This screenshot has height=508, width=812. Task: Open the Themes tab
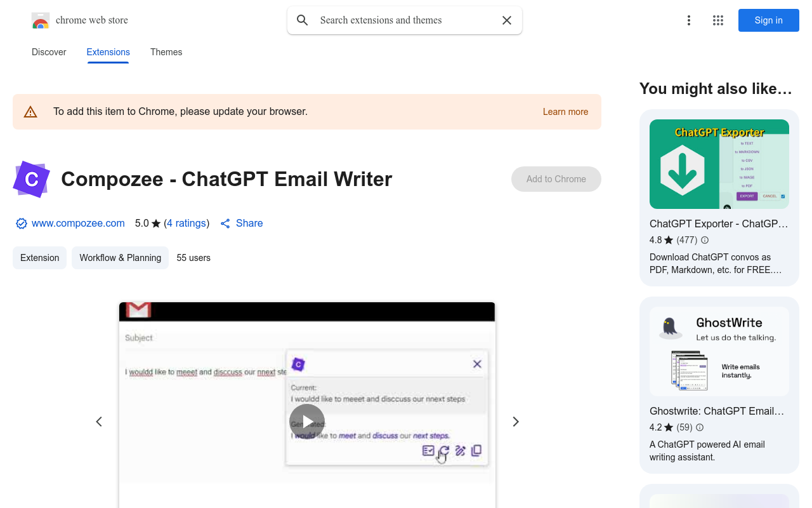[x=166, y=52]
